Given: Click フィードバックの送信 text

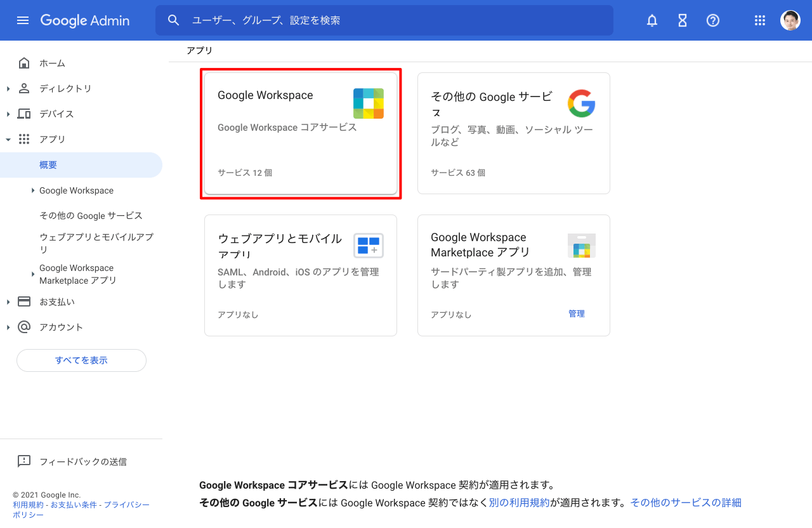Looking at the screenshot, I should (83, 461).
